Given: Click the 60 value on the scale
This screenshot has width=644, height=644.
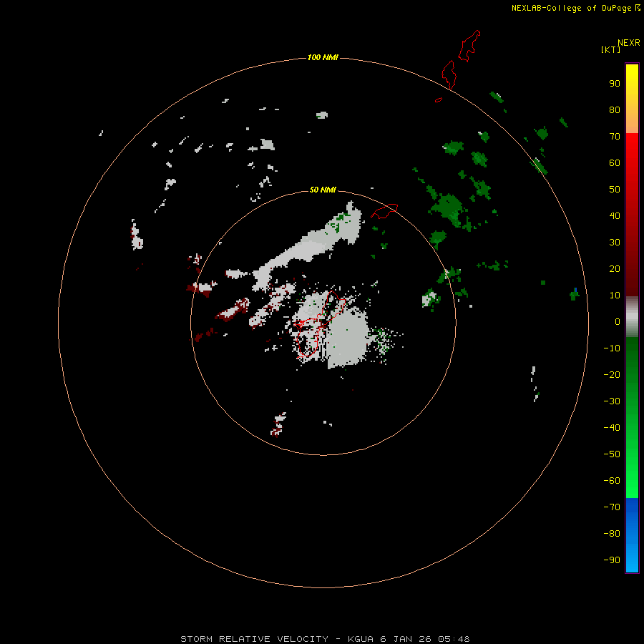Looking at the screenshot, I should 615,163.
